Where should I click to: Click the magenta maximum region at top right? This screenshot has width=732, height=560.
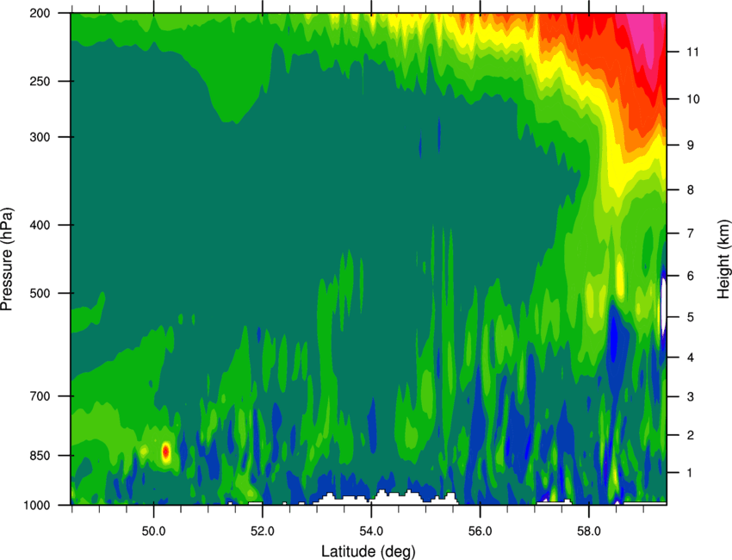coord(646,40)
